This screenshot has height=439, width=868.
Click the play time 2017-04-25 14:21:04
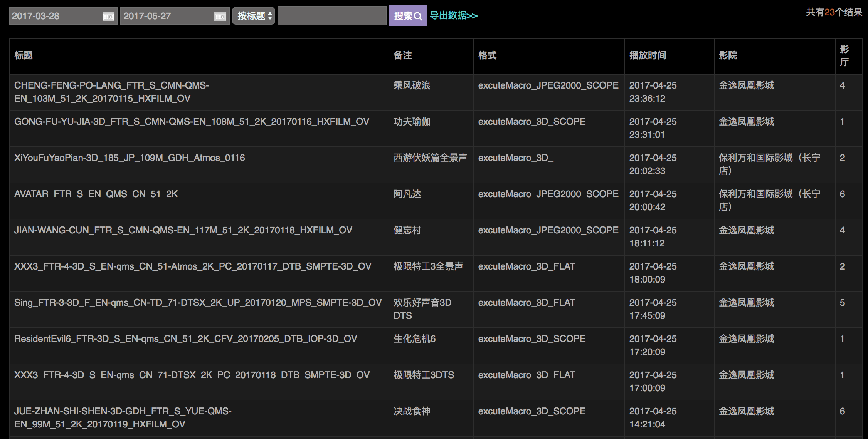coord(653,417)
